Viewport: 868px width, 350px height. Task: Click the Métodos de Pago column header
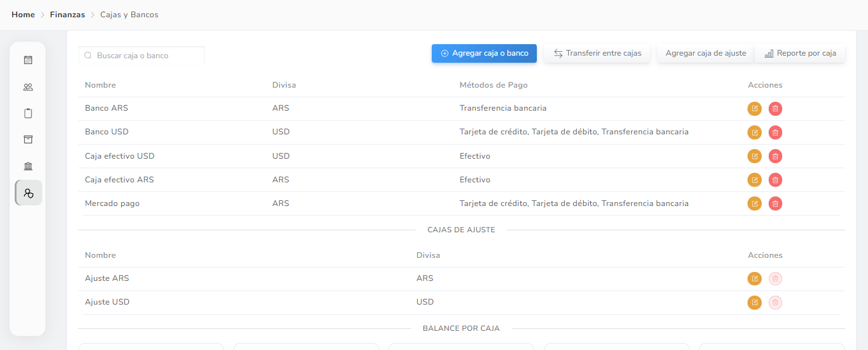493,85
